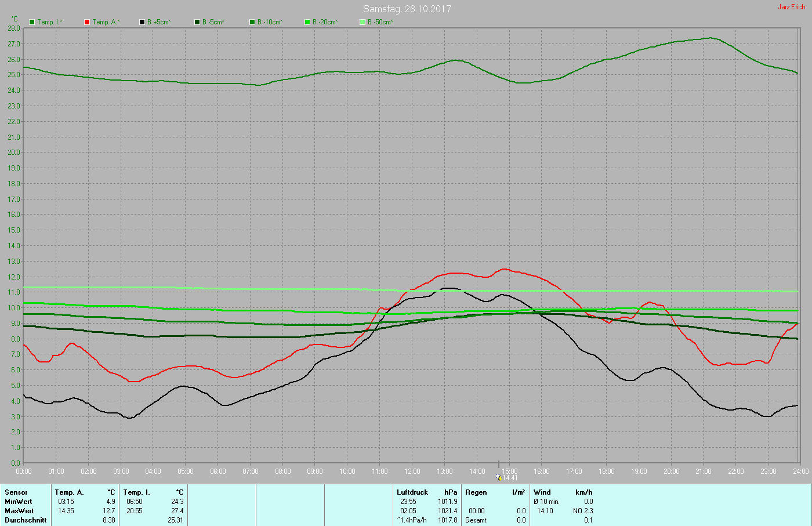Click the Luftdruck maximum time 02:05
The width and height of the screenshot is (812, 526).
point(408,511)
